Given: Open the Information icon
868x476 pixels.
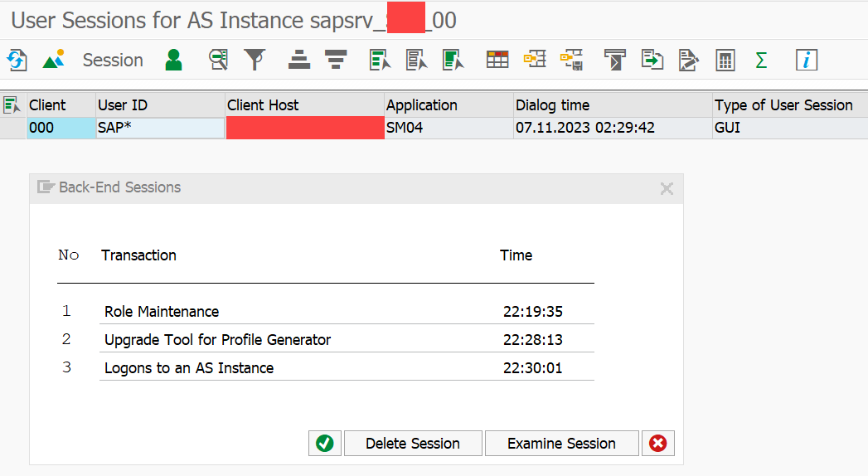Looking at the screenshot, I should pos(807,60).
